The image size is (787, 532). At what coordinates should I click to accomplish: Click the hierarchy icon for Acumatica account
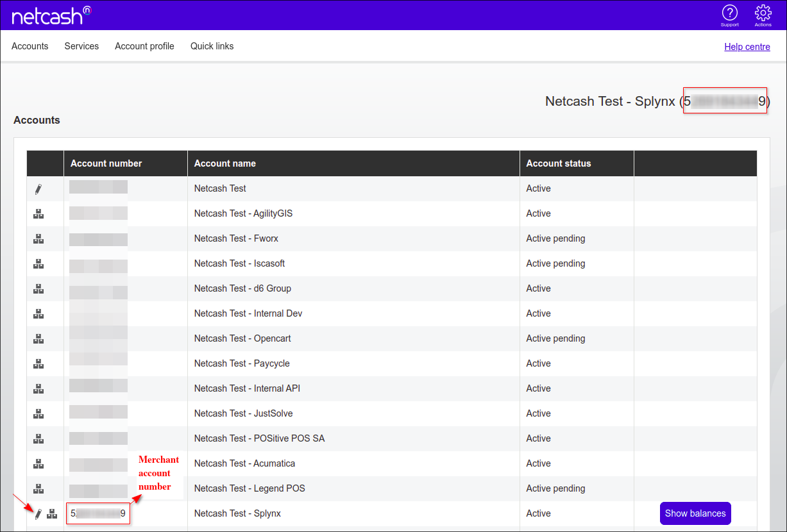pyautogui.click(x=38, y=464)
